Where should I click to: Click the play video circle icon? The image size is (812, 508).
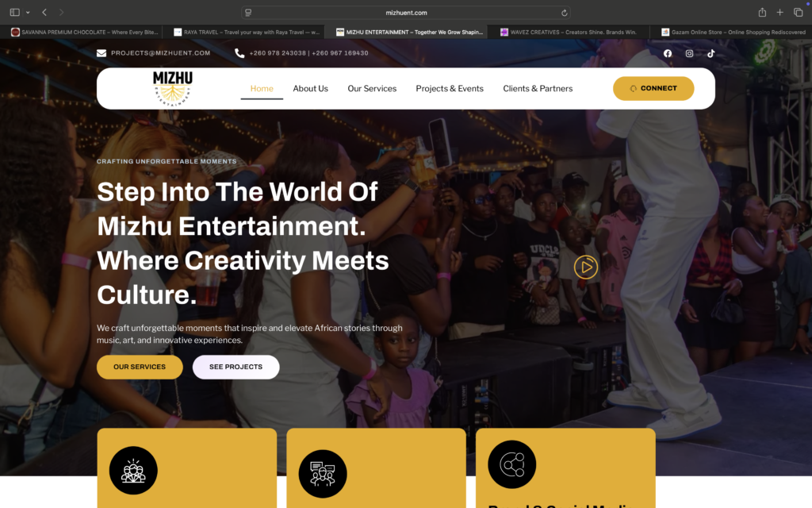click(x=586, y=267)
